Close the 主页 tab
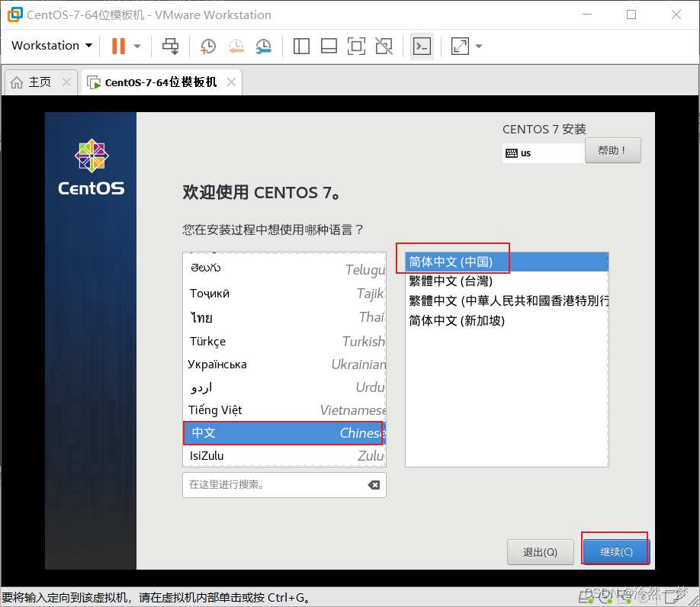The height and width of the screenshot is (607, 700). tap(66, 82)
